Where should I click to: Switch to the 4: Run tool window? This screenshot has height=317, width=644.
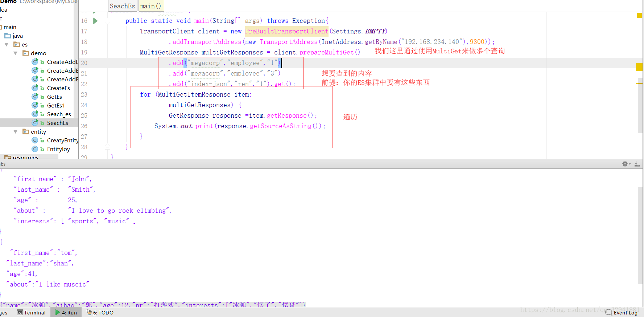coord(66,313)
